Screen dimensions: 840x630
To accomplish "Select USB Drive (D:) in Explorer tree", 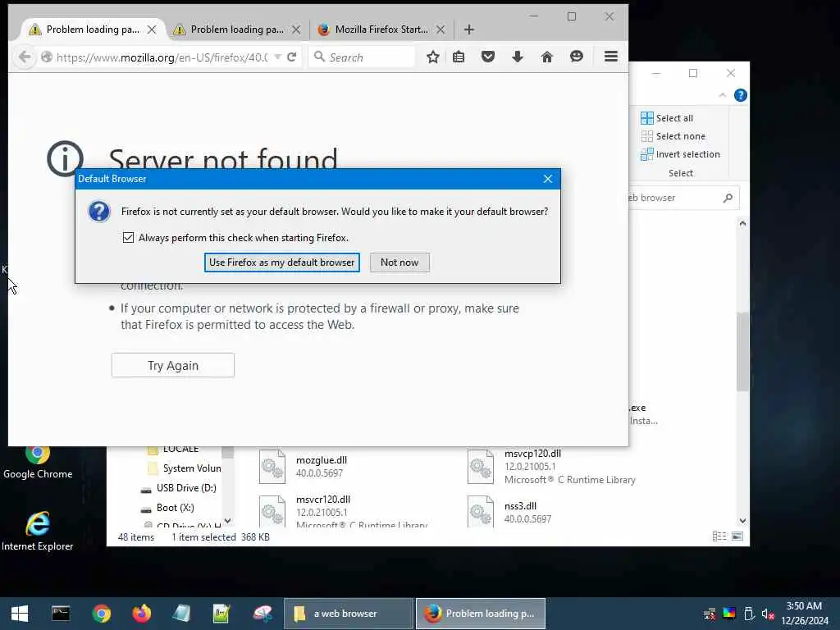I will click(178, 488).
